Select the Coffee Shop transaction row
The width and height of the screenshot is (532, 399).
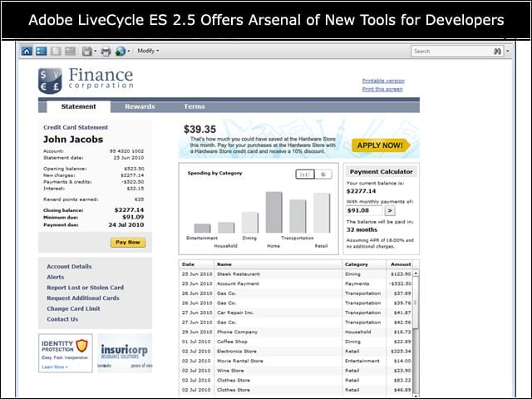[296, 342]
